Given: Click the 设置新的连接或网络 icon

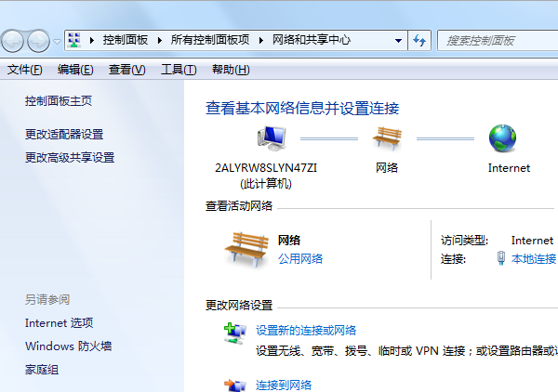Looking at the screenshot, I should [235, 333].
